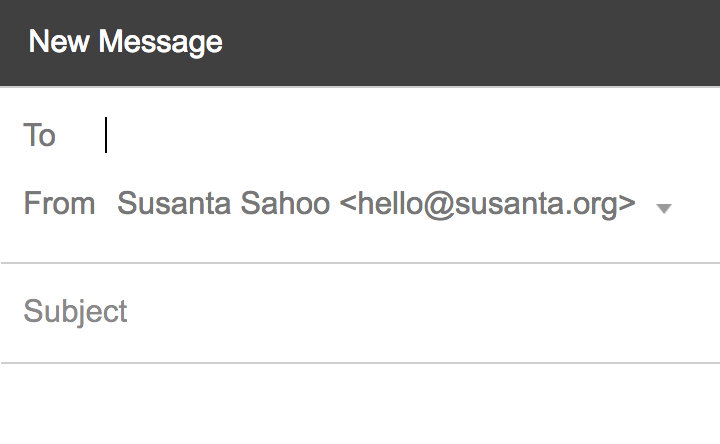Select the Susanta Sahoo sender address
Image resolution: width=720 pixels, height=444 pixels.
376,204
